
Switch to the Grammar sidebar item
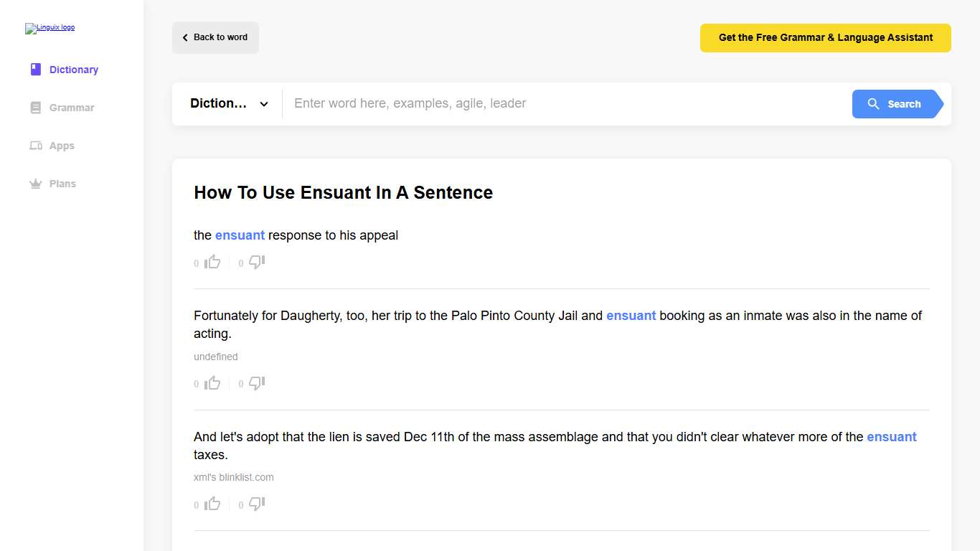[71, 107]
